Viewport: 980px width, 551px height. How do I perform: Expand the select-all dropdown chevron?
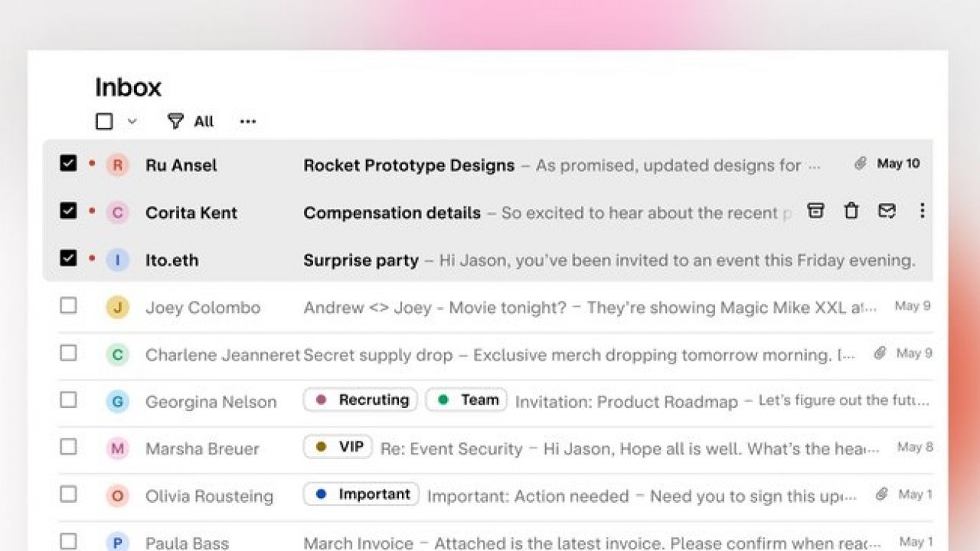132,121
